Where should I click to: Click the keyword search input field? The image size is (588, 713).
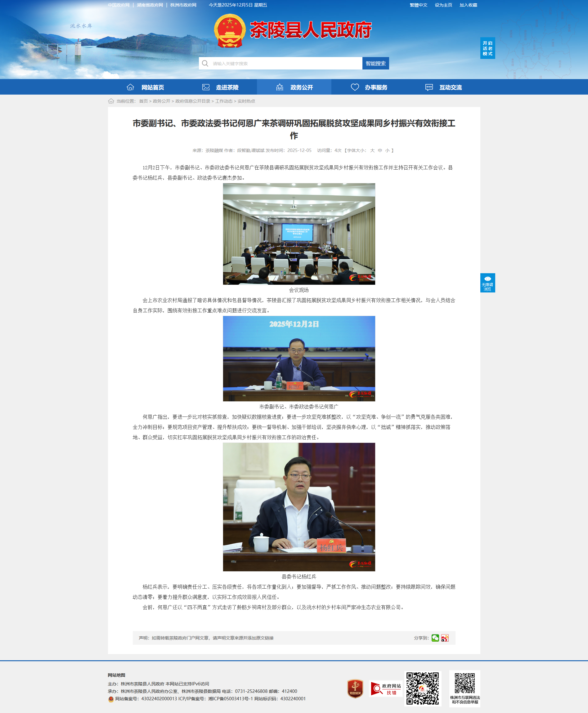(285, 63)
